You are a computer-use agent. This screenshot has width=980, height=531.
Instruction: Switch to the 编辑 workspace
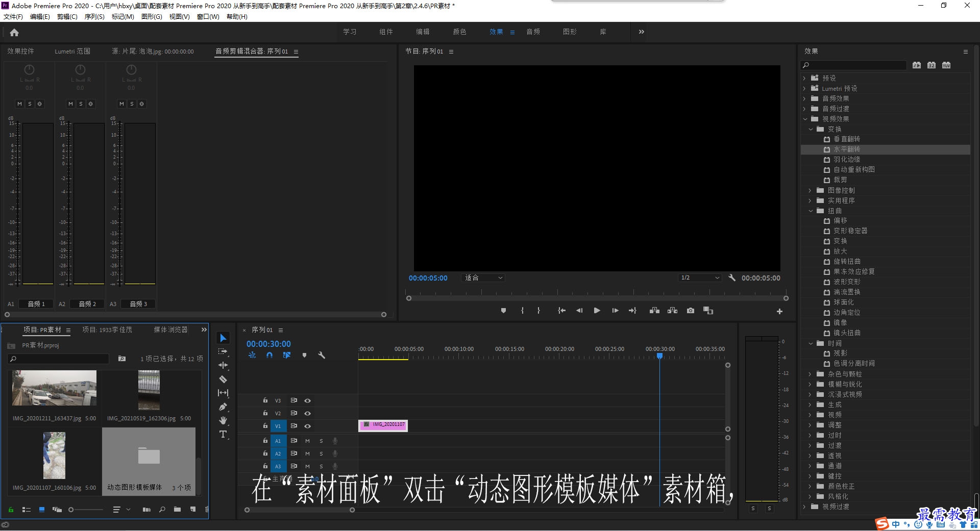423,32
